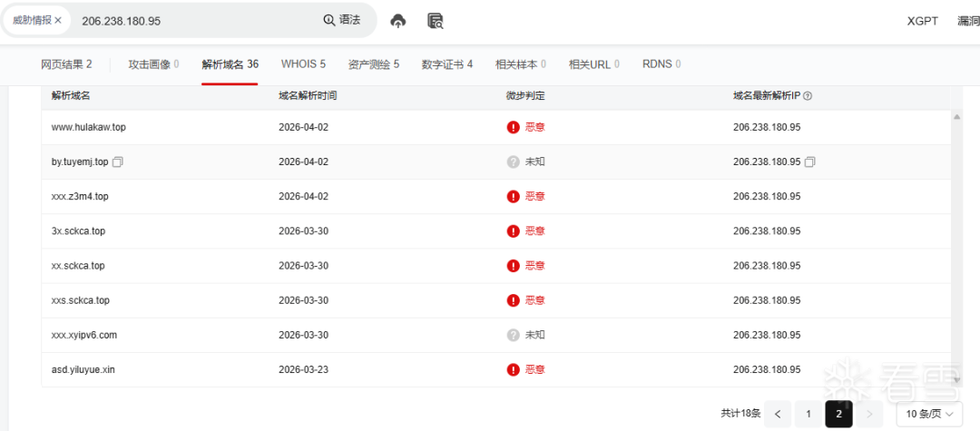Open the 10 条/页 page size dropdown

[x=929, y=414]
